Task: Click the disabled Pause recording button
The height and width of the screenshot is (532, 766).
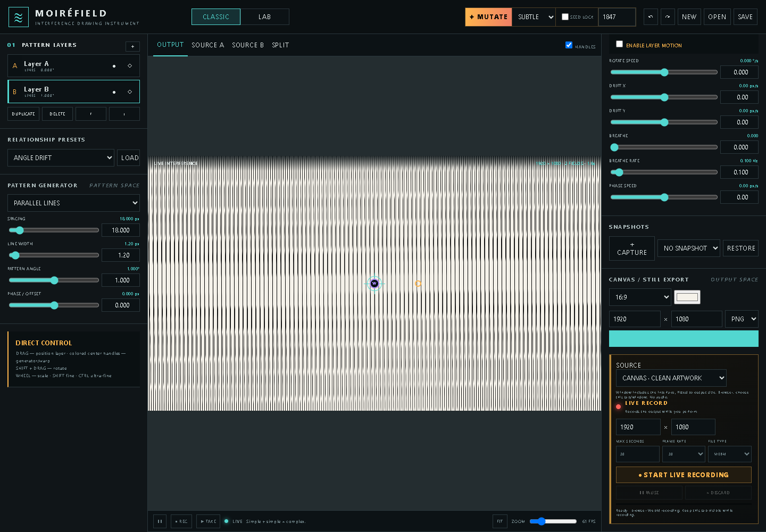Action: click(649, 493)
